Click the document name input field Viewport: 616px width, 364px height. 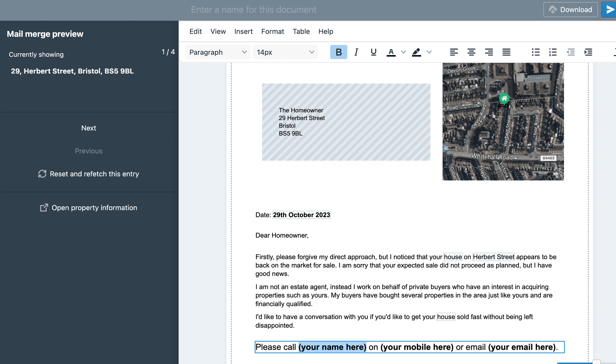[253, 10]
